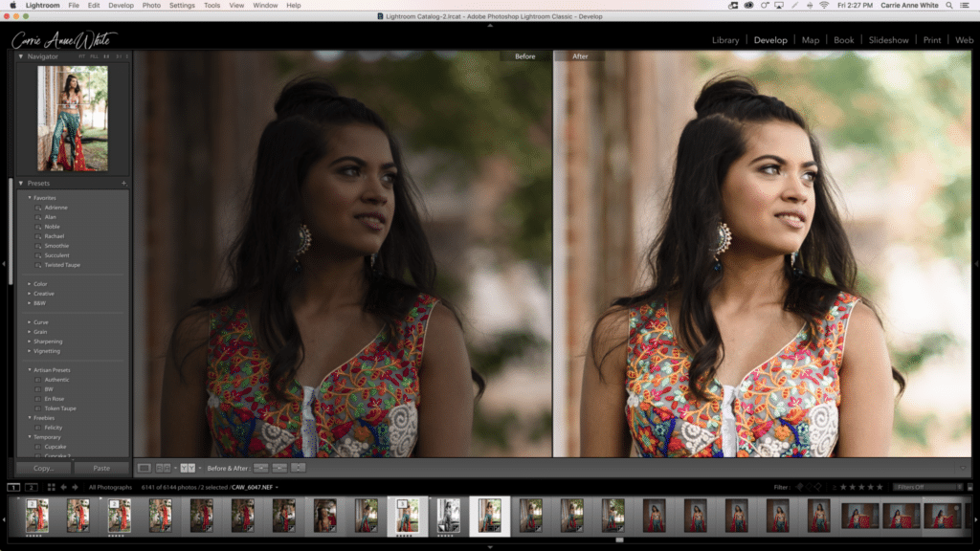Copy After settings to Before

(280, 468)
